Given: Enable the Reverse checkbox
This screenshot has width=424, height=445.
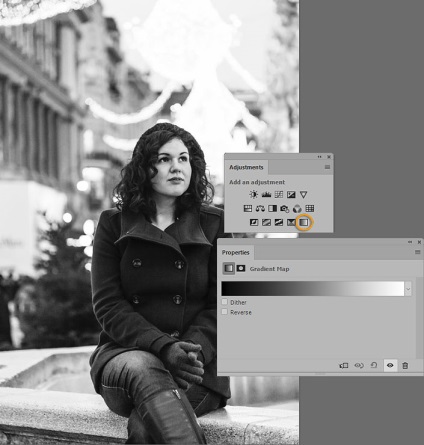Looking at the screenshot, I should click(225, 312).
